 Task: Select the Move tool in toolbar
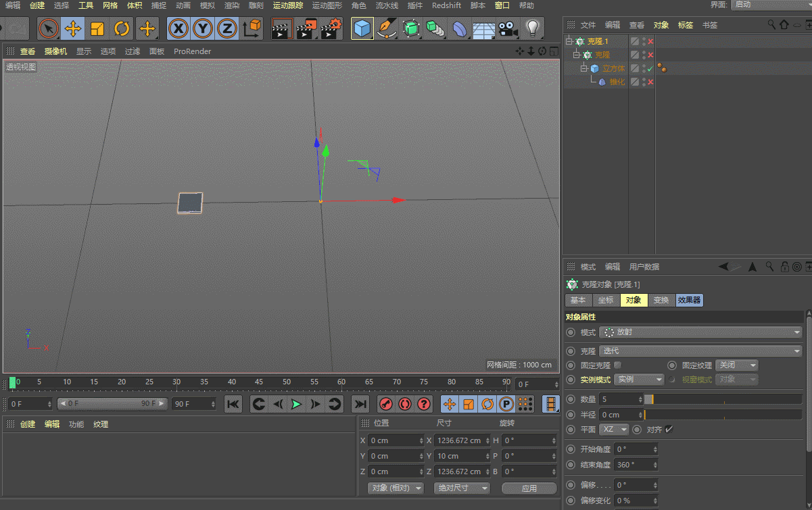point(73,28)
